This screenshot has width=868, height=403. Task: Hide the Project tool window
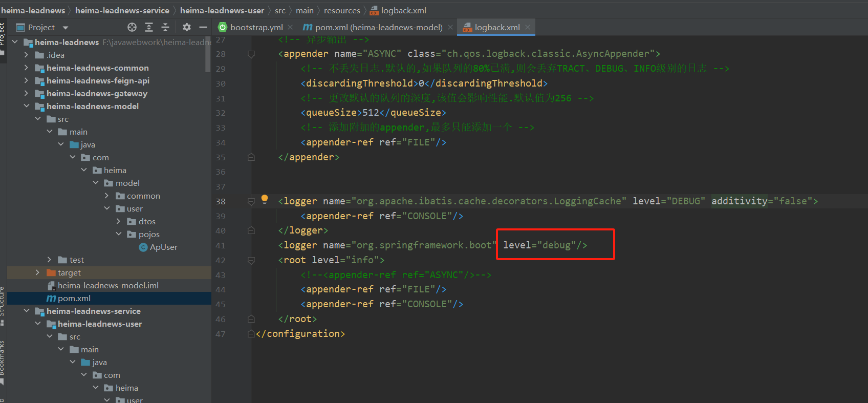[x=203, y=27]
